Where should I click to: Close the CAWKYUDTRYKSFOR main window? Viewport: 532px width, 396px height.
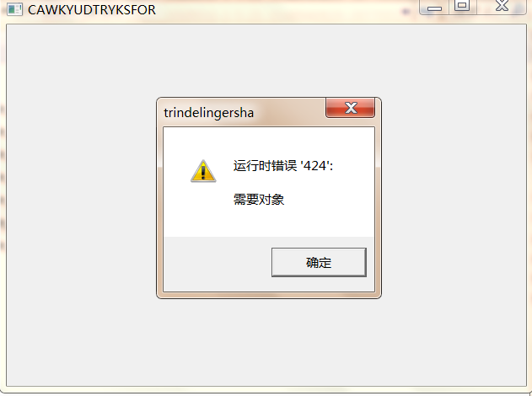pyautogui.click(x=502, y=7)
